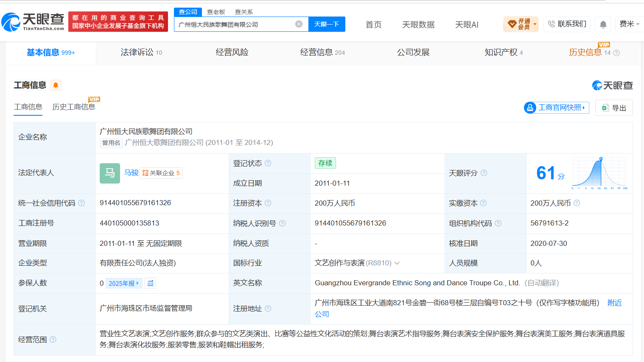Click the red 国家中小企业发展子基金旗下机构 banner
The height and width of the screenshot is (362, 644).
[118, 22]
